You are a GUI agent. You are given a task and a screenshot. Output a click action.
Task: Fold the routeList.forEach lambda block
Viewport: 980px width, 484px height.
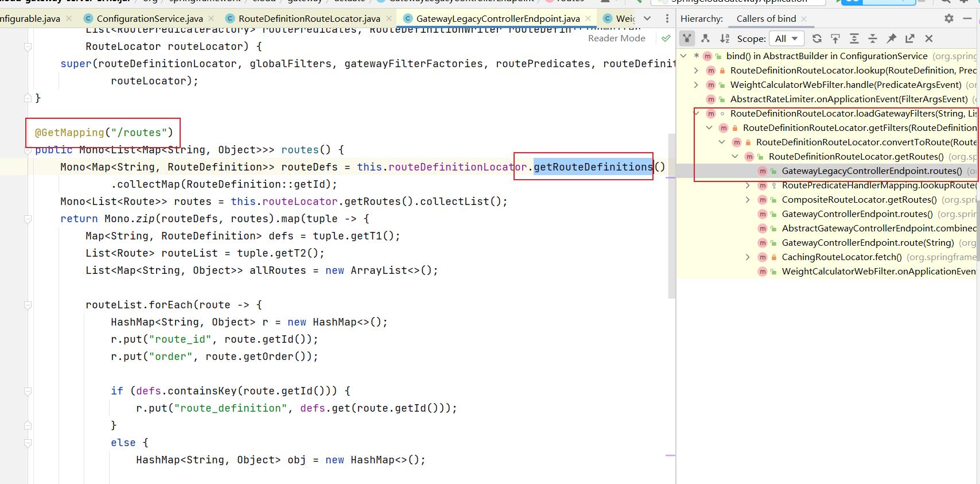pyautogui.click(x=28, y=305)
